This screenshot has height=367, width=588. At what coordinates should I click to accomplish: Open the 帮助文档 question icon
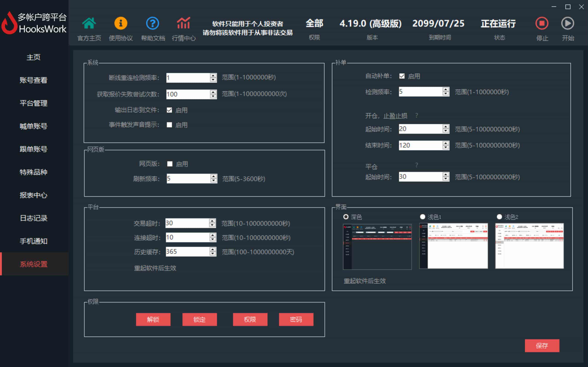point(152,23)
